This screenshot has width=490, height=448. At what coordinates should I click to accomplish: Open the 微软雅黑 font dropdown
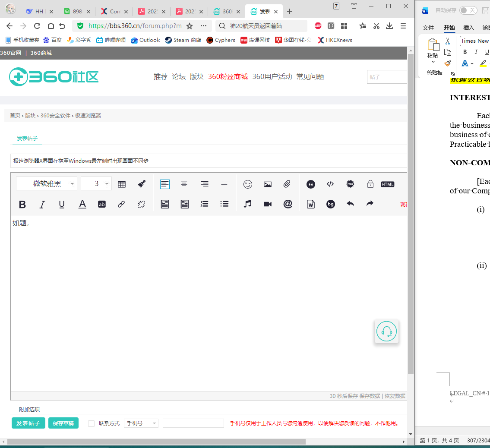point(47,184)
